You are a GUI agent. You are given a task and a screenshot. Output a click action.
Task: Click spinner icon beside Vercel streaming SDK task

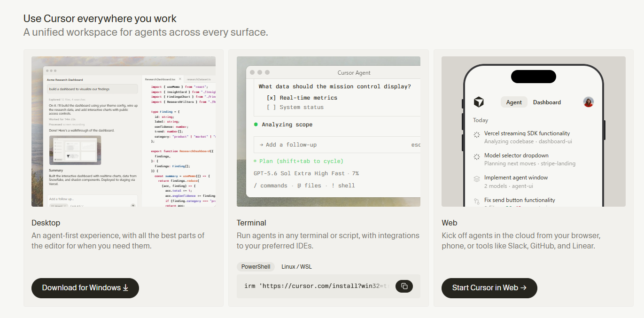(x=476, y=135)
